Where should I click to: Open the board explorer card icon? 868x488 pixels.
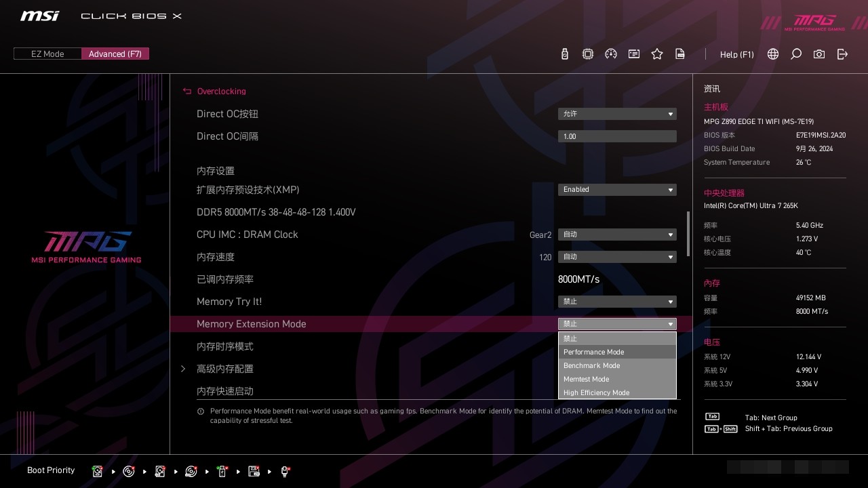click(x=634, y=54)
